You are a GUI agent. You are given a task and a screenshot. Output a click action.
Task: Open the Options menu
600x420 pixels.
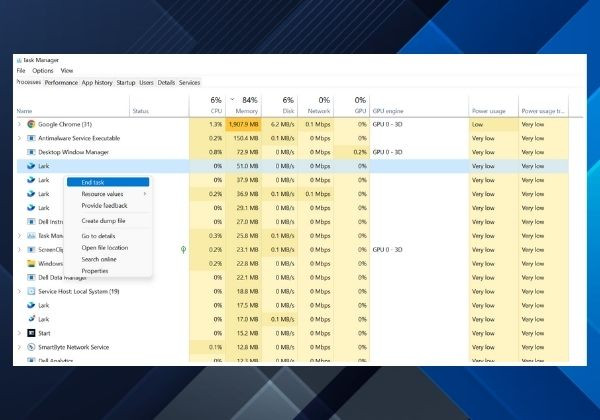tap(42, 70)
